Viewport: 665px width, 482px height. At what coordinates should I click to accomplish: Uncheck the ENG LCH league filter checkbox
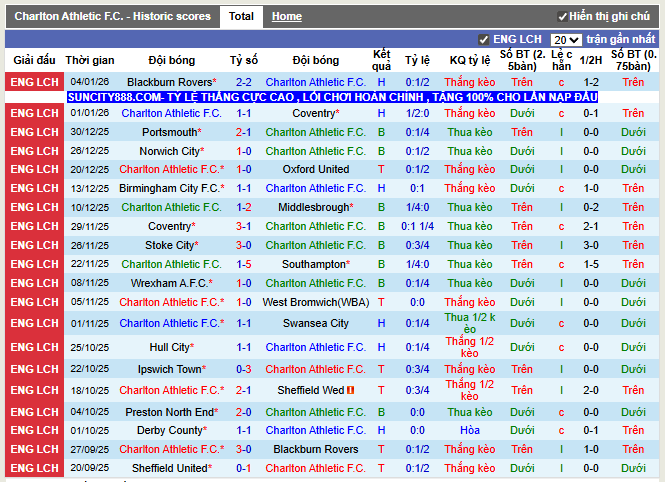tap(483, 40)
